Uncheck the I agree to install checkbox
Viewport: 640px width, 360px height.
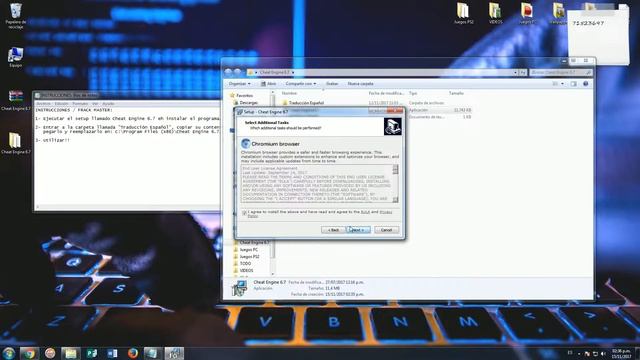pyautogui.click(x=244, y=213)
